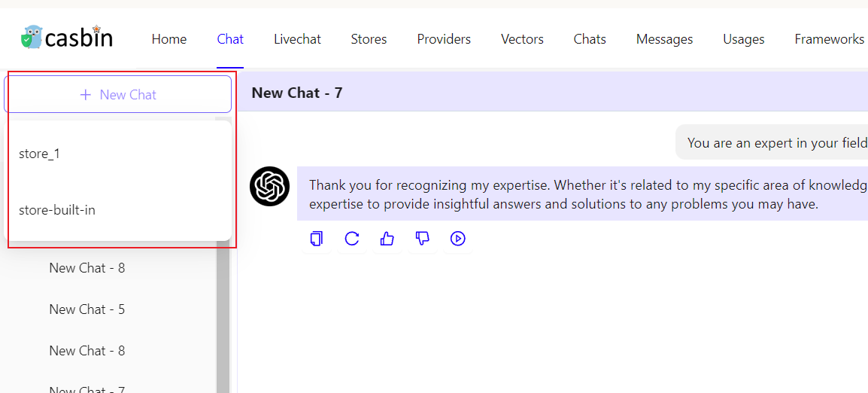Click the chat list vertical scrollbar
The width and height of the screenshot is (868, 393).
point(223,316)
